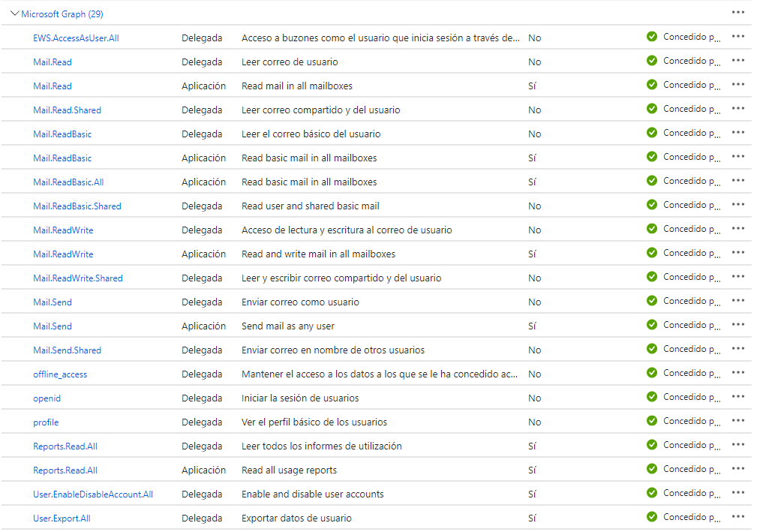Show more options for delegated Mail.ReadBasic
763x532 pixels.
737,132
